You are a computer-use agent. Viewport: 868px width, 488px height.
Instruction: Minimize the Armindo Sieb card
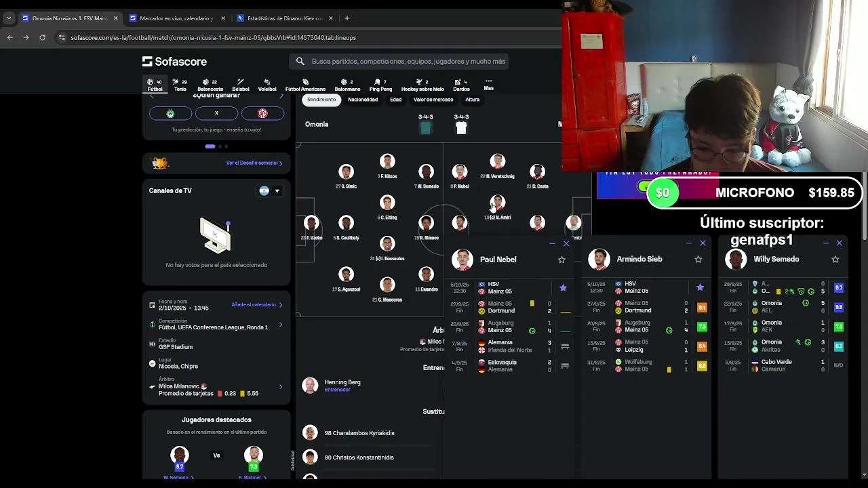coord(689,243)
